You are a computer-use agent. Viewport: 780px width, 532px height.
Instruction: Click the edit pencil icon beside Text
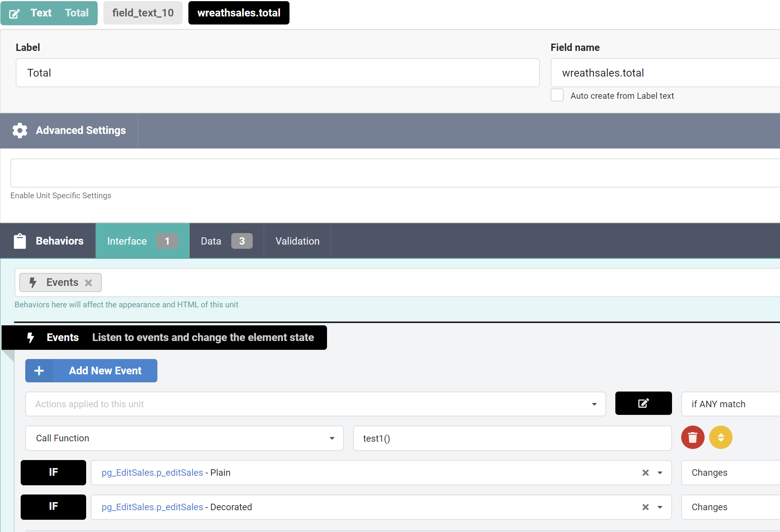pos(14,14)
